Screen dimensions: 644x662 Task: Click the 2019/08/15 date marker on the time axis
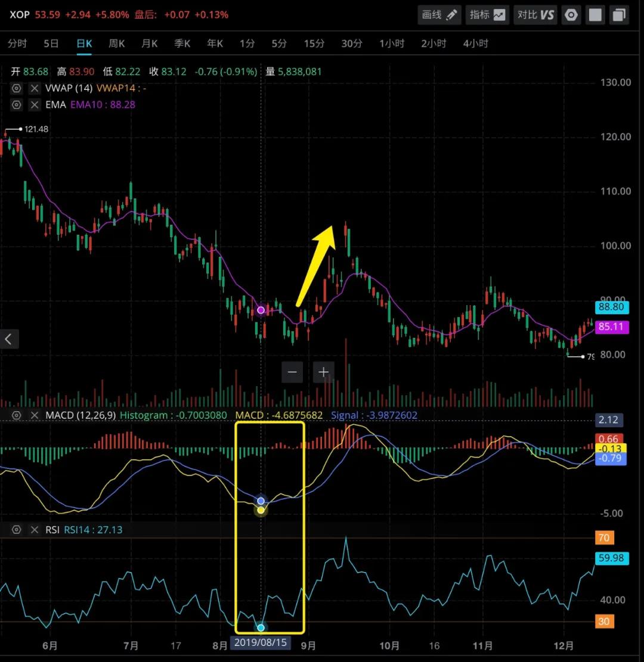click(x=261, y=642)
